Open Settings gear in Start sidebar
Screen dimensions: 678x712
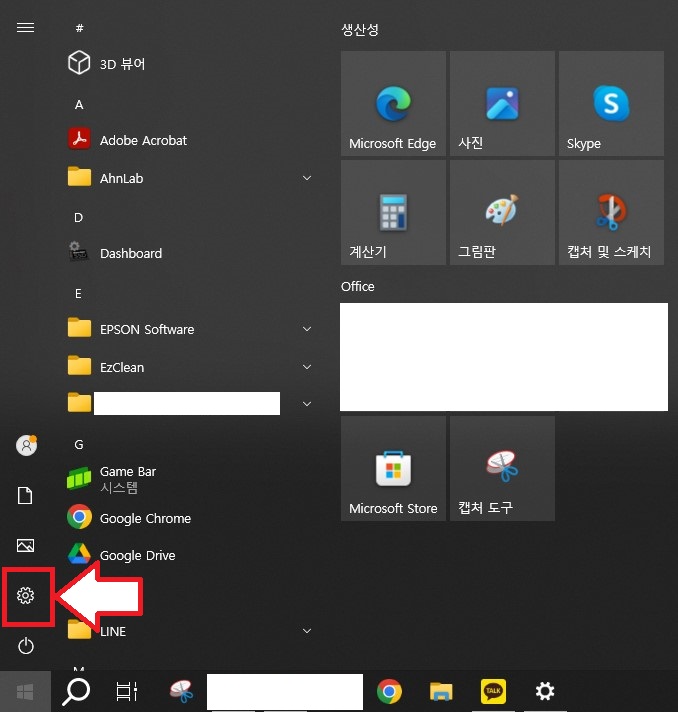pos(25,595)
